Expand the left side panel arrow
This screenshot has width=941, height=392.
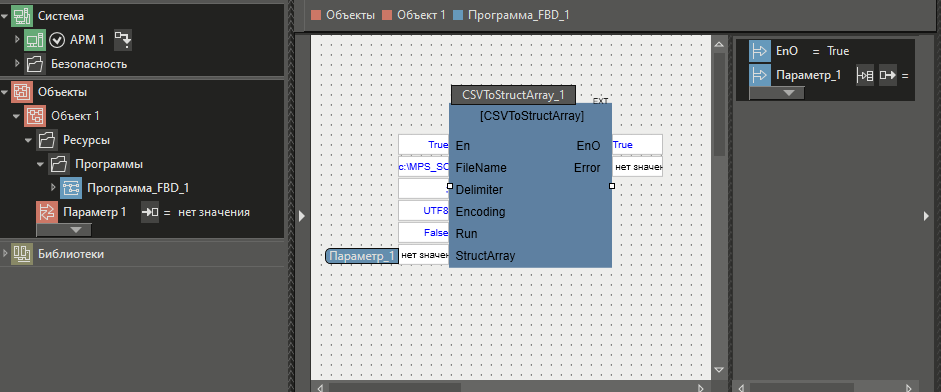coord(302,216)
